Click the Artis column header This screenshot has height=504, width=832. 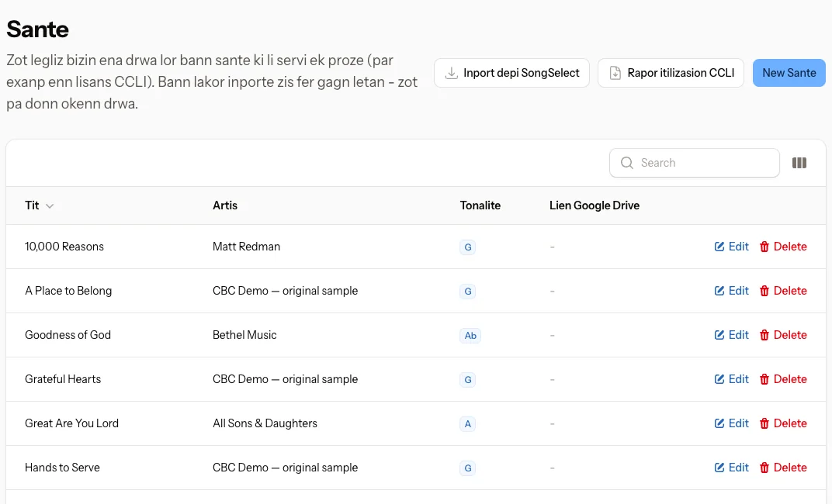[225, 205]
